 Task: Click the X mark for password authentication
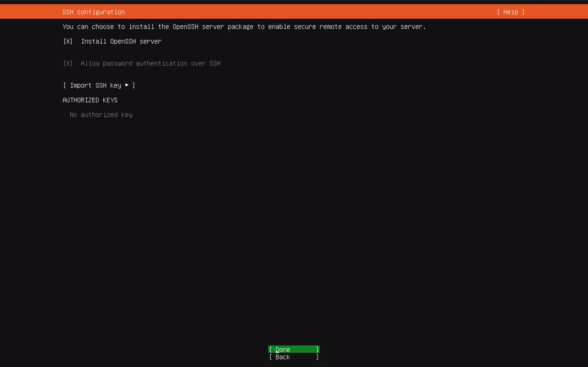(68, 63)
